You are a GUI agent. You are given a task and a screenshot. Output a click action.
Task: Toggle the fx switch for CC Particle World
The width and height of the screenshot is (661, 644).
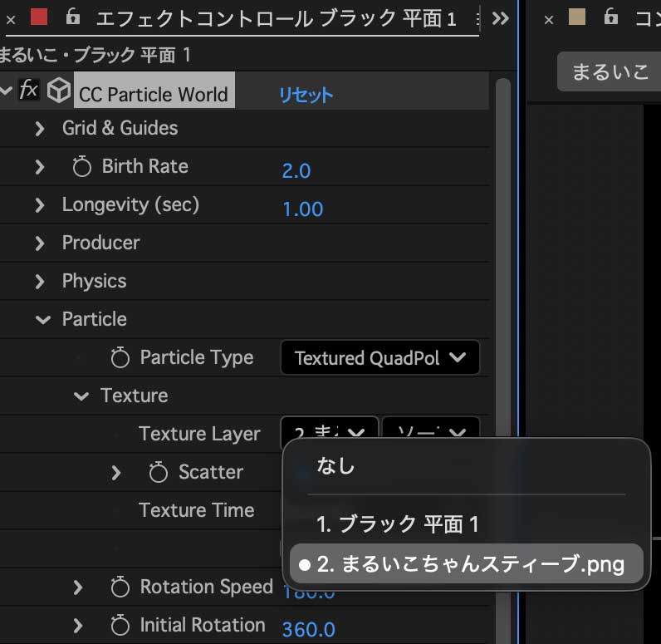point(29,90)
